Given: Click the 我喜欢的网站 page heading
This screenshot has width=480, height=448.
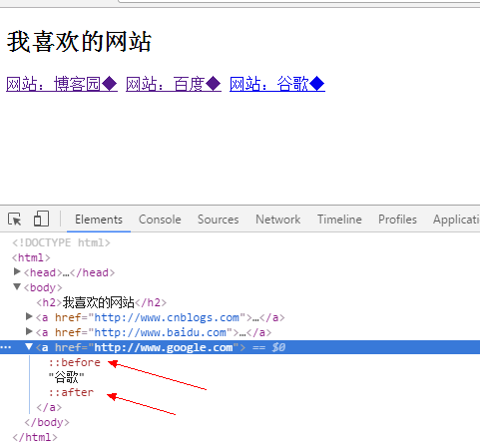Looking at the screenshot, I should point(79,42).
